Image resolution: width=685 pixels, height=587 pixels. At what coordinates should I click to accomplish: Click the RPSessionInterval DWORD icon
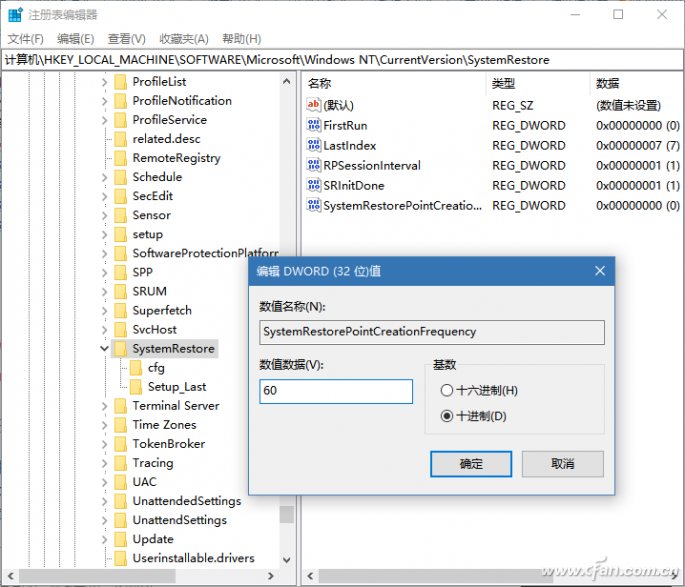(x=313, y=165)
